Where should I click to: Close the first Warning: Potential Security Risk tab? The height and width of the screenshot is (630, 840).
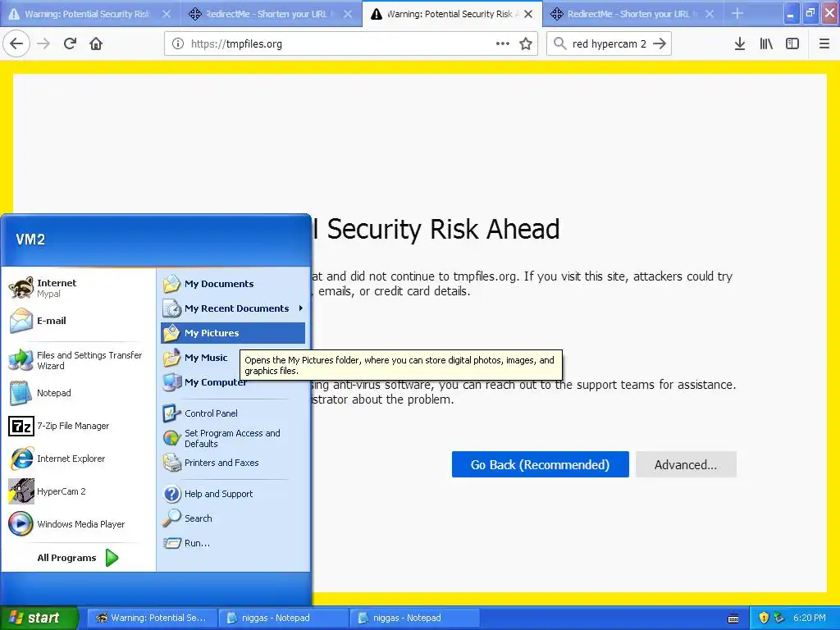pyautogui.click(x=167, y=14)
